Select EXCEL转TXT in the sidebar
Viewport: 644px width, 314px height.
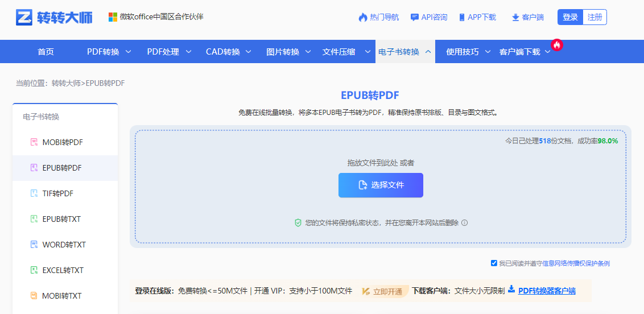click(x=65, y=270)
